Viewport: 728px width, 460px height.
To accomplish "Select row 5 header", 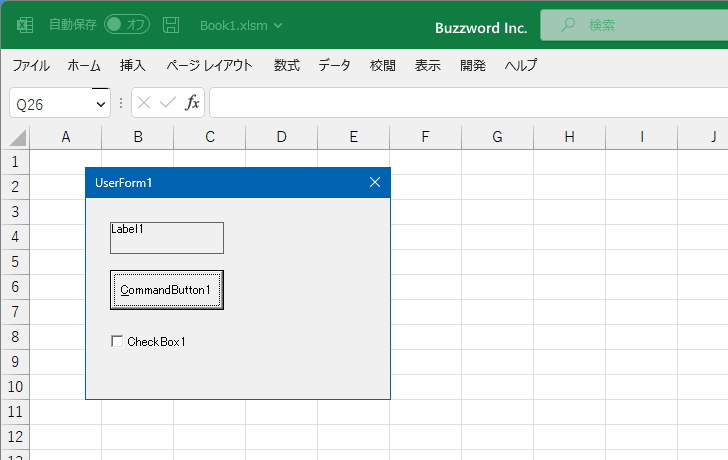I will [x=15, y=262].
